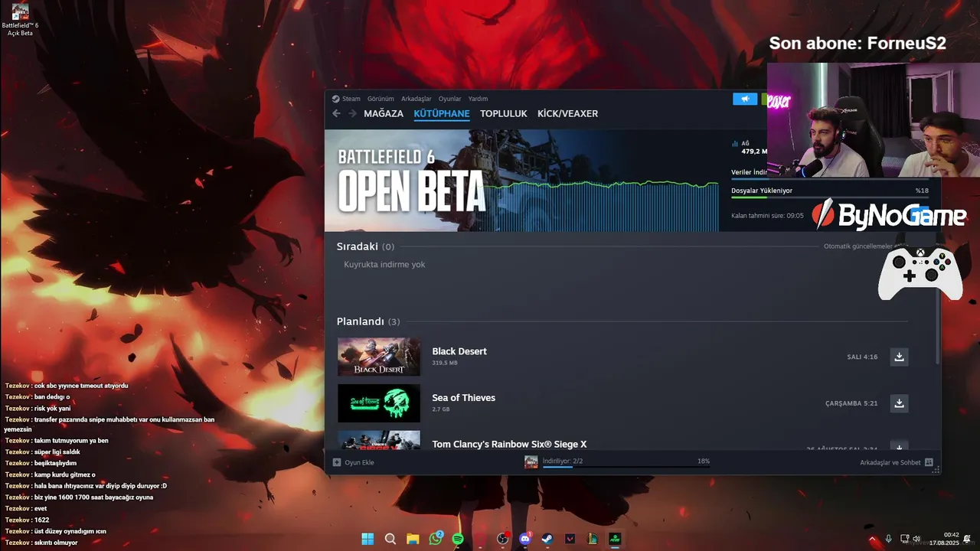
Task: Click Black Desert's SALI 4:16 schedule time
Action: click(x=862, y=357)
